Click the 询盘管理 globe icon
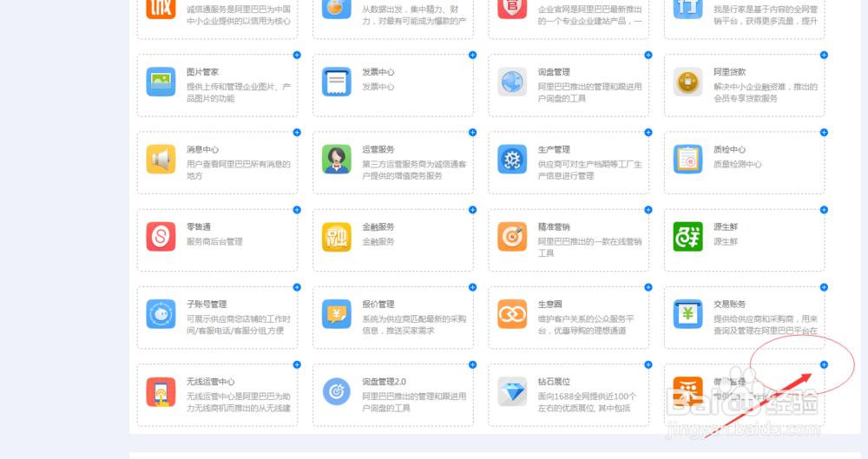This screenshot has height=459, width=868. pyautogui.click(x=512, y=82)
